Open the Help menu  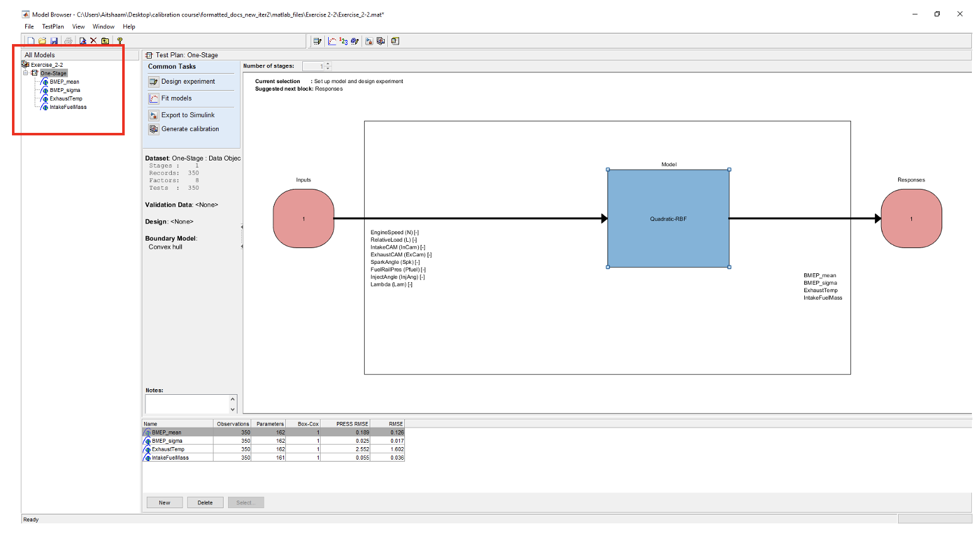[129, 26]
